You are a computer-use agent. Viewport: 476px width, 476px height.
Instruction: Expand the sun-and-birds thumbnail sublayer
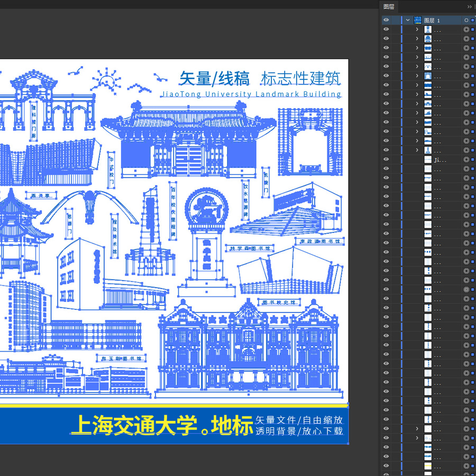[417, 438]
